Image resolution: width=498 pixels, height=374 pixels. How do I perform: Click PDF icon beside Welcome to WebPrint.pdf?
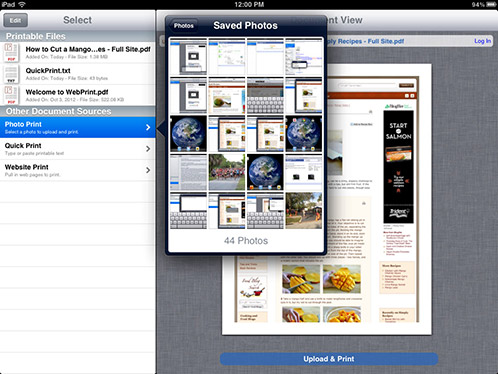(11, 95)
